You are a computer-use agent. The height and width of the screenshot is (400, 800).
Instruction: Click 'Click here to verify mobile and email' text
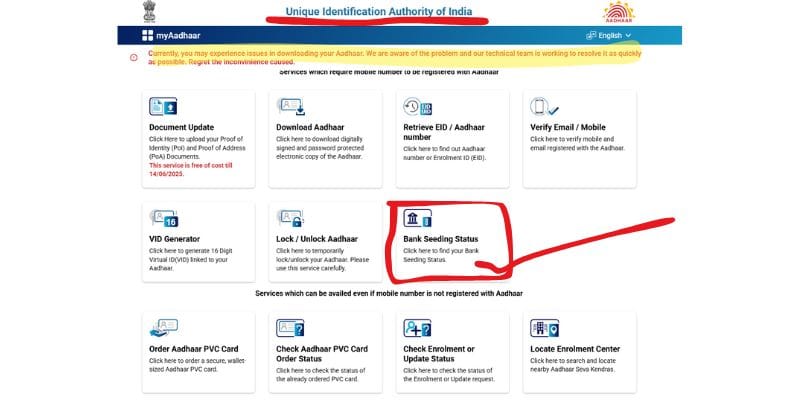[x=577, y=143]
